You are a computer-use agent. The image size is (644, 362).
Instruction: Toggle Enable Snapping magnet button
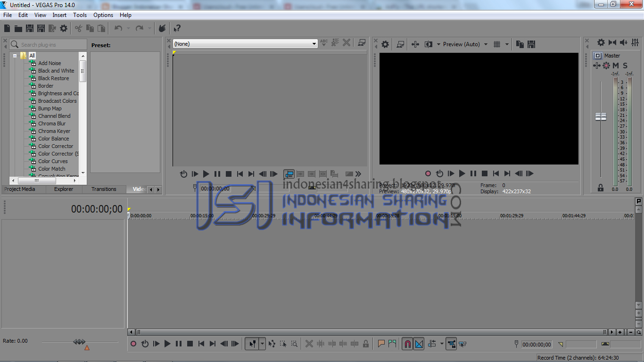point(407,344)
